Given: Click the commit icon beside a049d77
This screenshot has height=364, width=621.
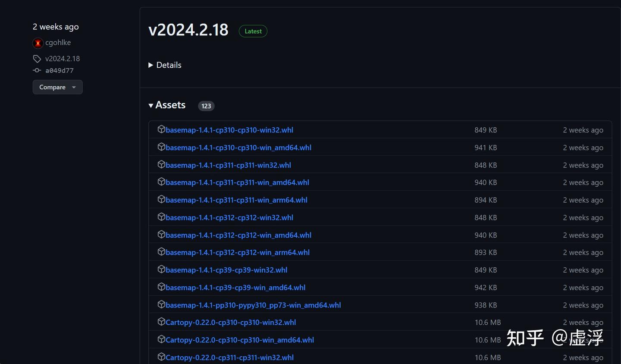Looking at the screenshot, I should pyautogui.click(x=37, y=70).
